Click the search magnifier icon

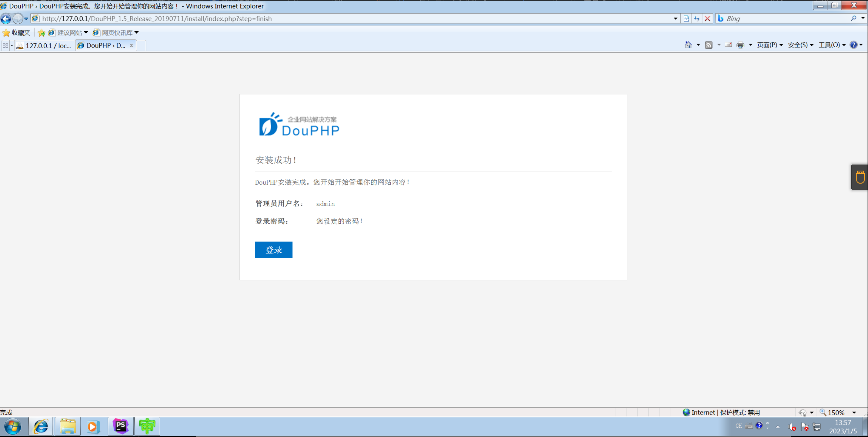tap(853, 18)
